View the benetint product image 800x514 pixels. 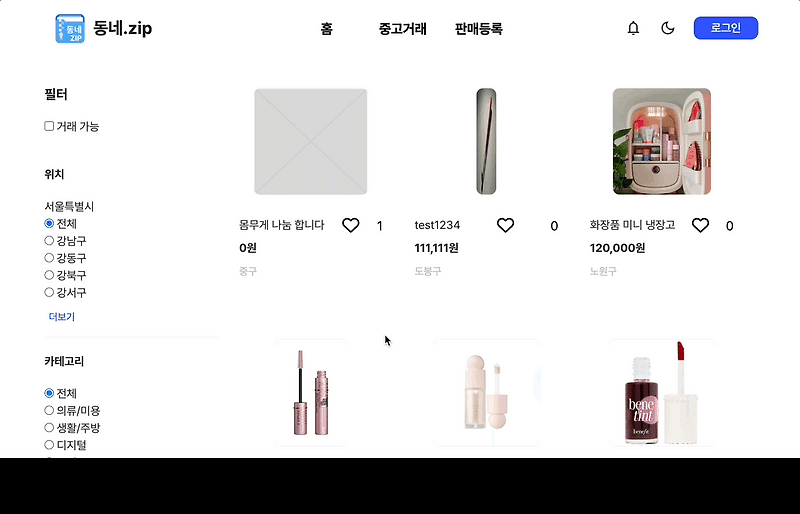pos(662,393)
